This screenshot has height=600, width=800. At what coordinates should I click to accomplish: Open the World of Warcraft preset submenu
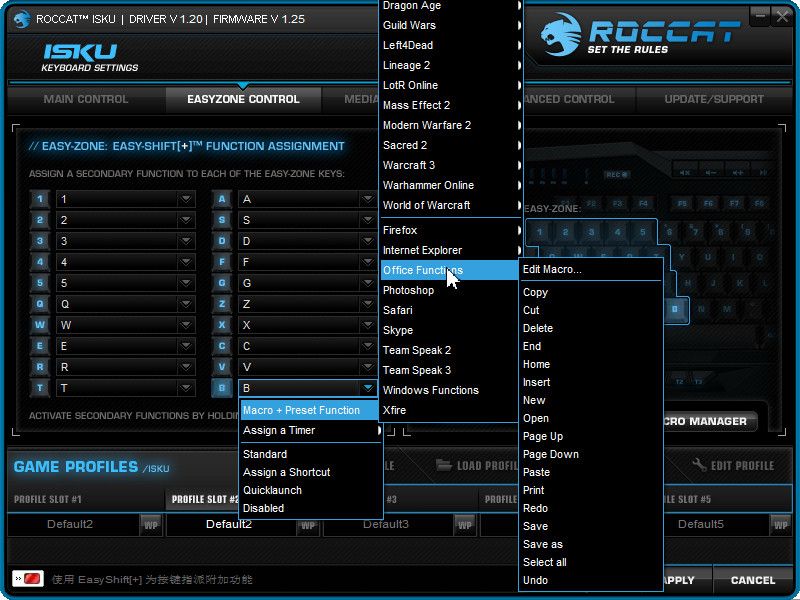coord(451,205)
